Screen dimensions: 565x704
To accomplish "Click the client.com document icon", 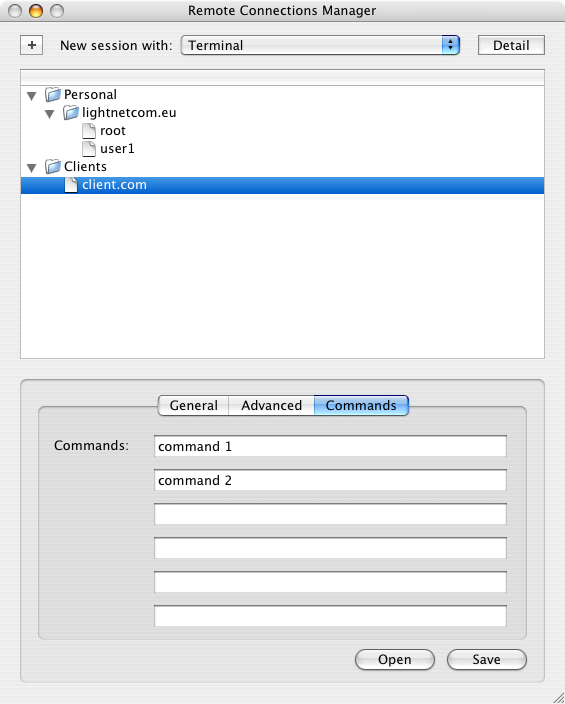I will [71, 185].
